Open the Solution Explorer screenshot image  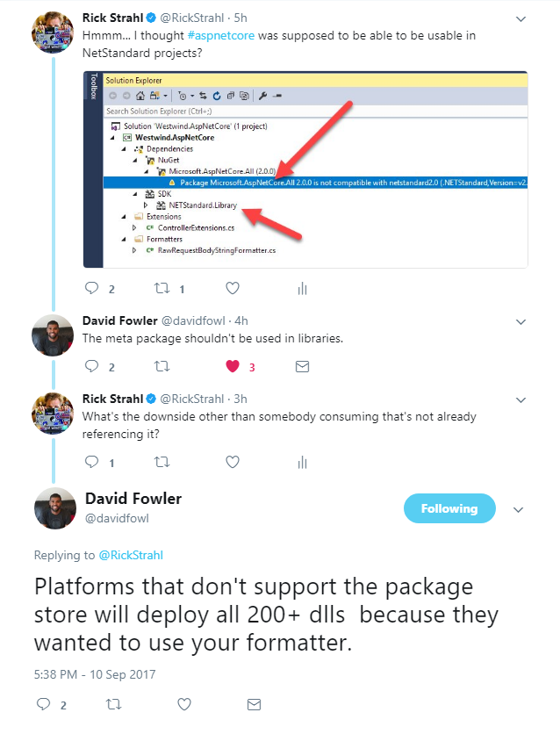[x=305, y=169]
